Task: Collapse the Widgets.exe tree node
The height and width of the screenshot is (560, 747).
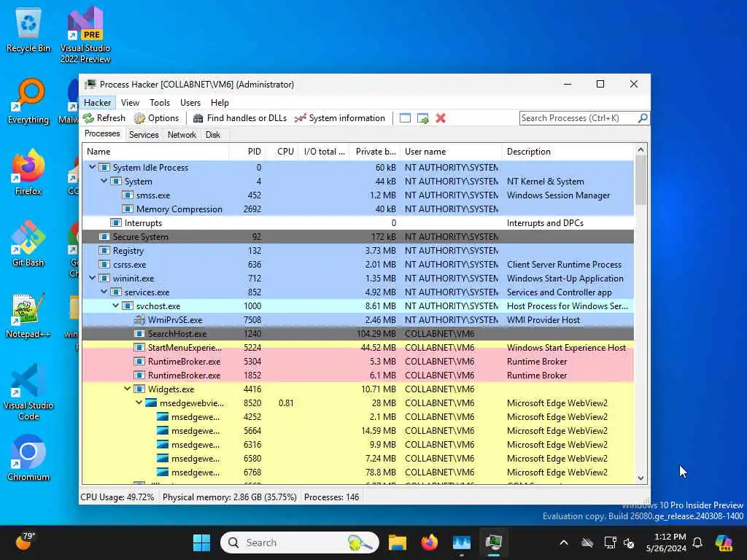Action: point(127,389)
